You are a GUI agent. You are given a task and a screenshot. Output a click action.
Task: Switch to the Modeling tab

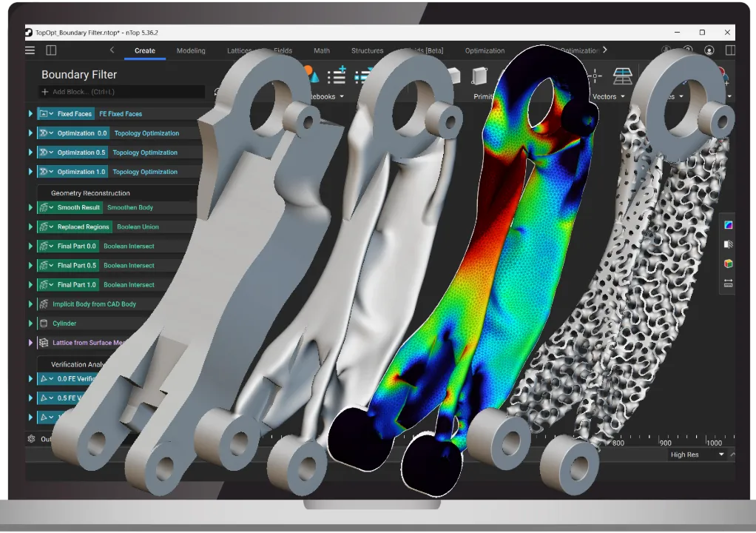pyautogui.click(x=191, y=51)
